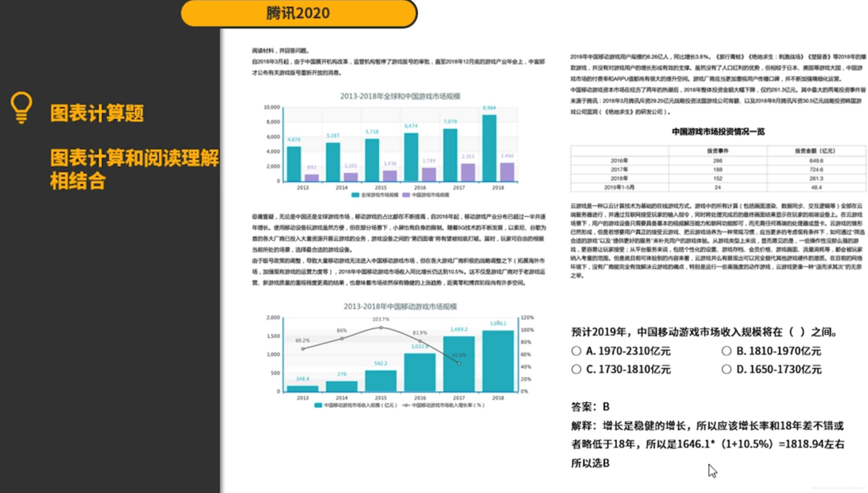Click table cell 649.6
This screenshot has width=868, height=493.
816,160
